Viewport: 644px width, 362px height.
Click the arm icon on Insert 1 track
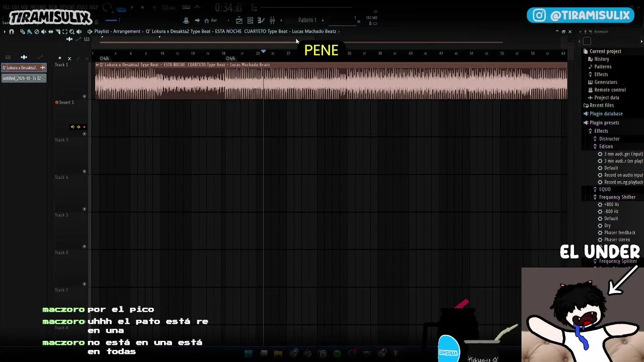[72, 127]
